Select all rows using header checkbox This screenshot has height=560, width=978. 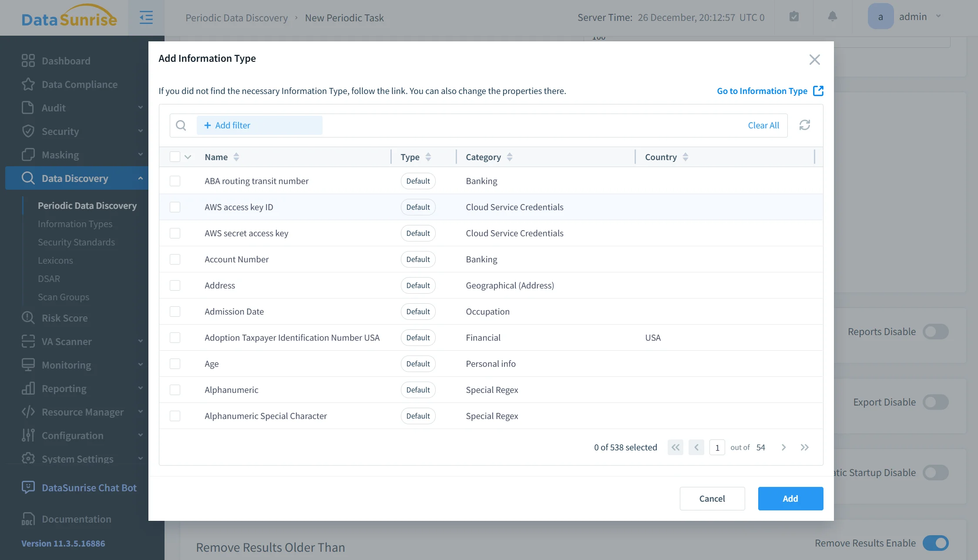175,156
